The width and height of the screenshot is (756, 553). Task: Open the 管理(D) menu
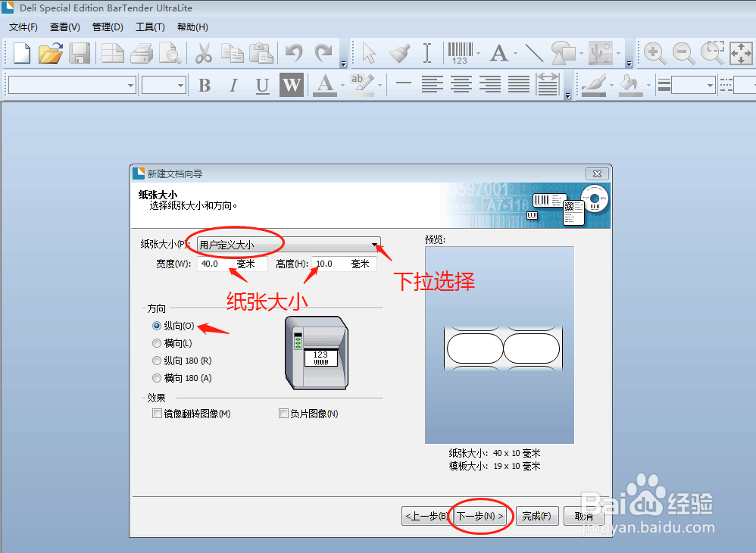pyautogui.click(x=108, y=27)
